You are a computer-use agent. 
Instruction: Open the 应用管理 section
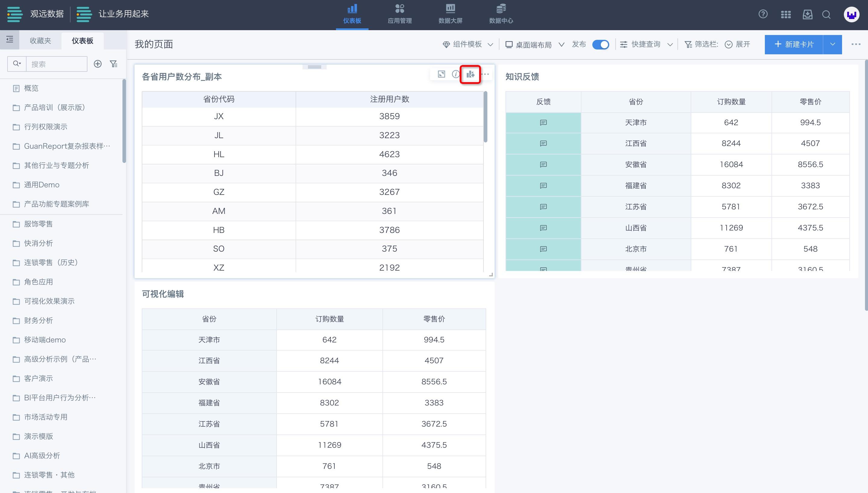pos(400,14)
